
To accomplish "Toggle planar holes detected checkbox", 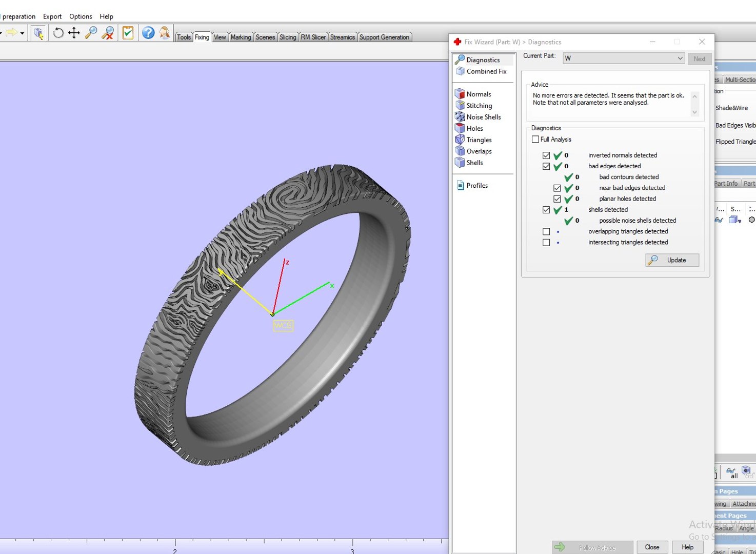I will (557, 199).
